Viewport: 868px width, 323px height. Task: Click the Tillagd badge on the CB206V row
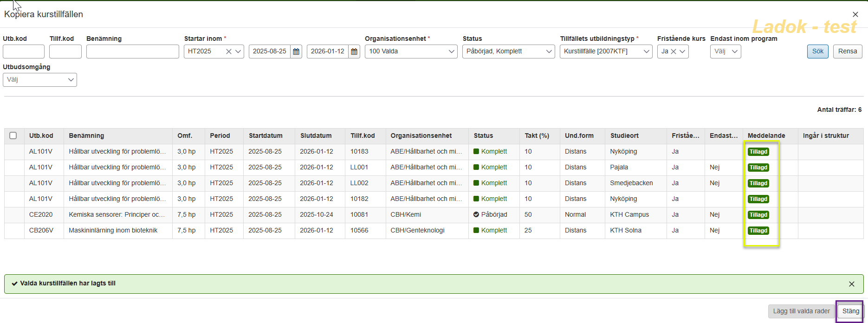(x=758, y=231)
